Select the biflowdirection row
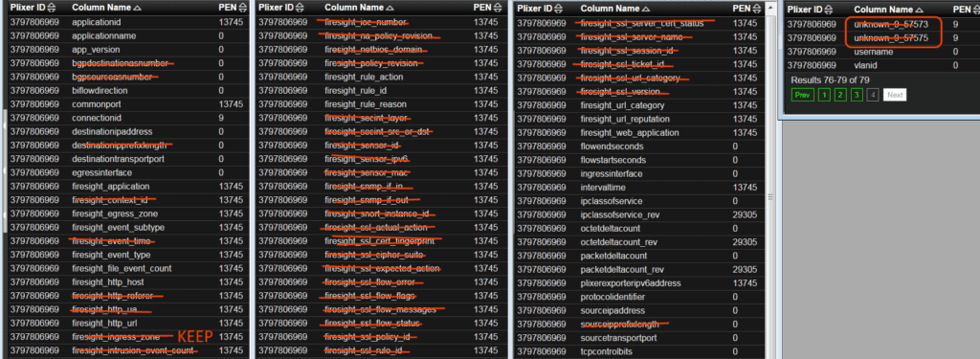 point(129,91)
